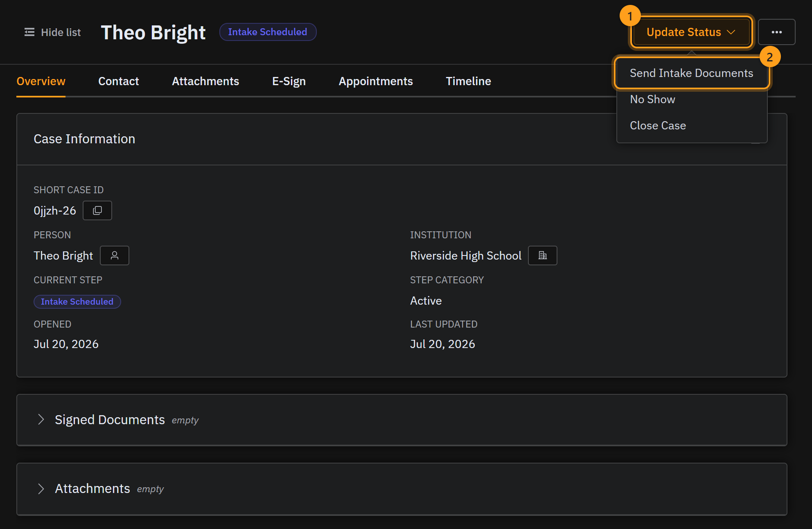This screenshot has height=529, width=812.
Task: View the Appointments tab
Action: pos(376,81)
